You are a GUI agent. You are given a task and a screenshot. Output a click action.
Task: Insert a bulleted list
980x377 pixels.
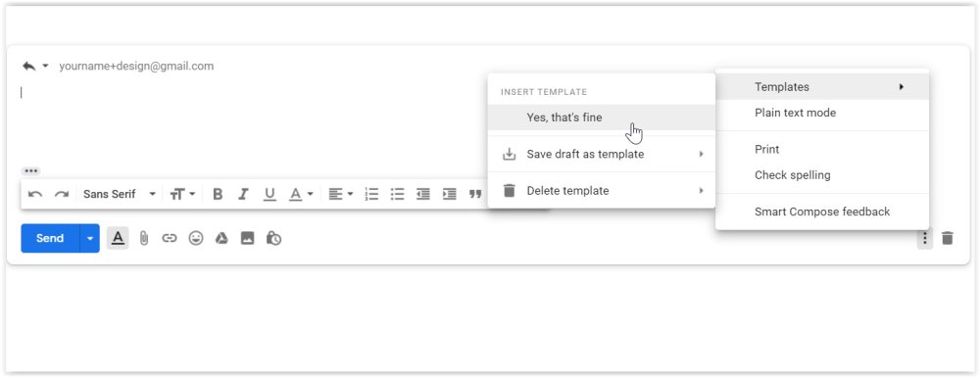pos(398,194)
